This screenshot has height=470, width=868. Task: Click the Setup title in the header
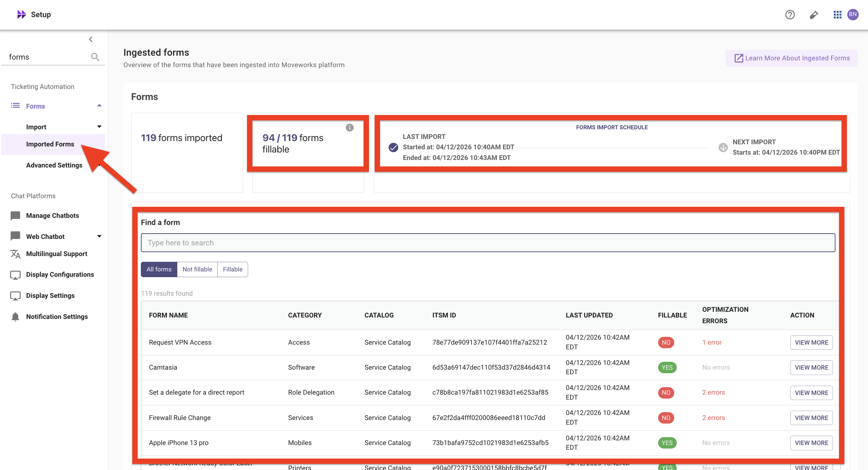[x=41, y=15]
